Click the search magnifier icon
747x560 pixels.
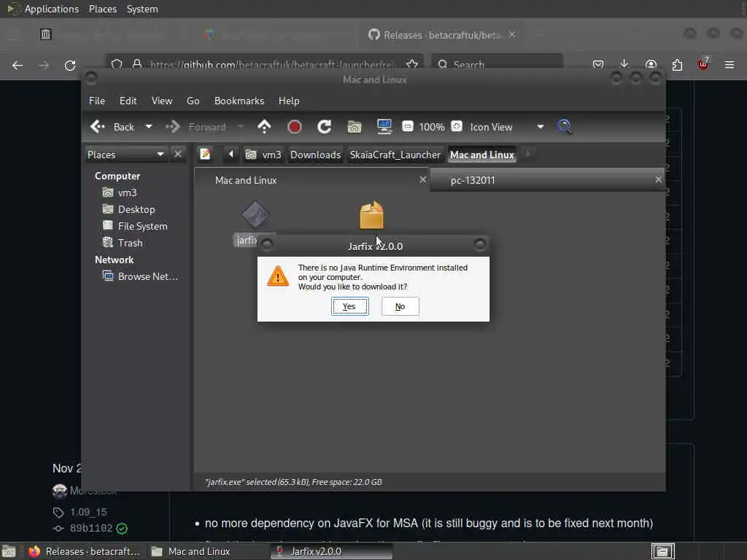(565, 127)
